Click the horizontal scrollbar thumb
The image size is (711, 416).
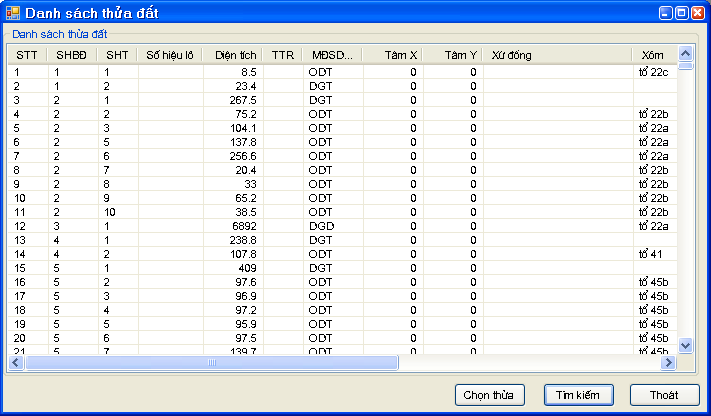pyautogui.click(x=211, y=363)
